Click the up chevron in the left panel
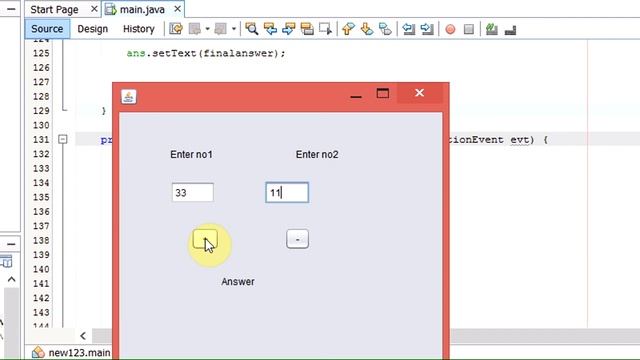 coord(11,280)
